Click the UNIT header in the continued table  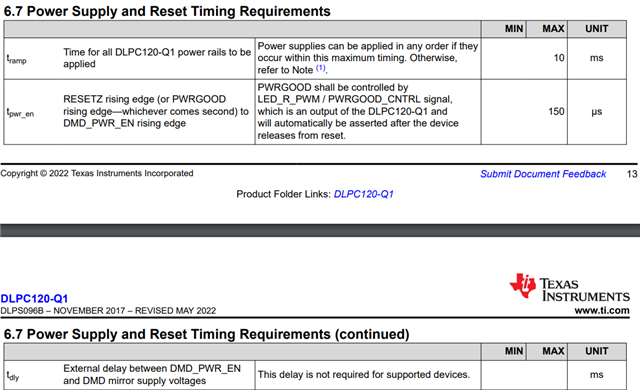(x=596, y=351)
